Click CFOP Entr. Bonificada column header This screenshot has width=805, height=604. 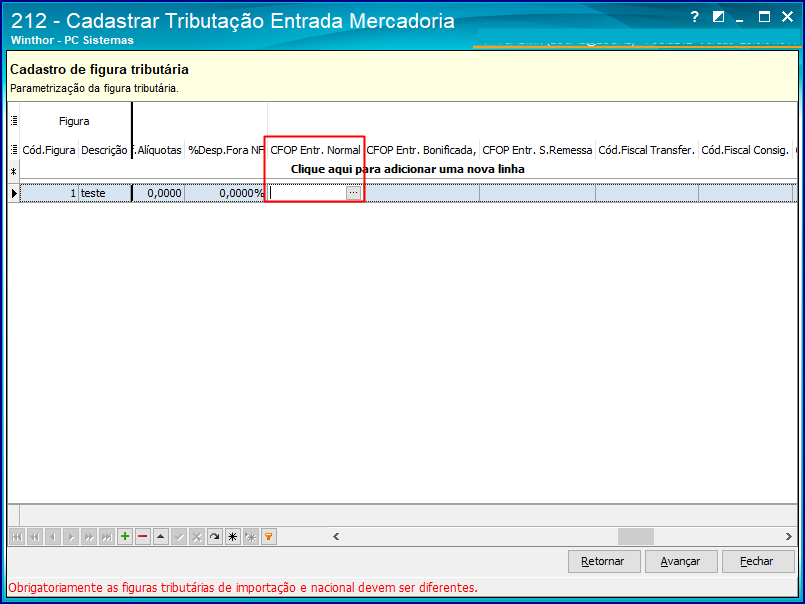pos(421,150)
